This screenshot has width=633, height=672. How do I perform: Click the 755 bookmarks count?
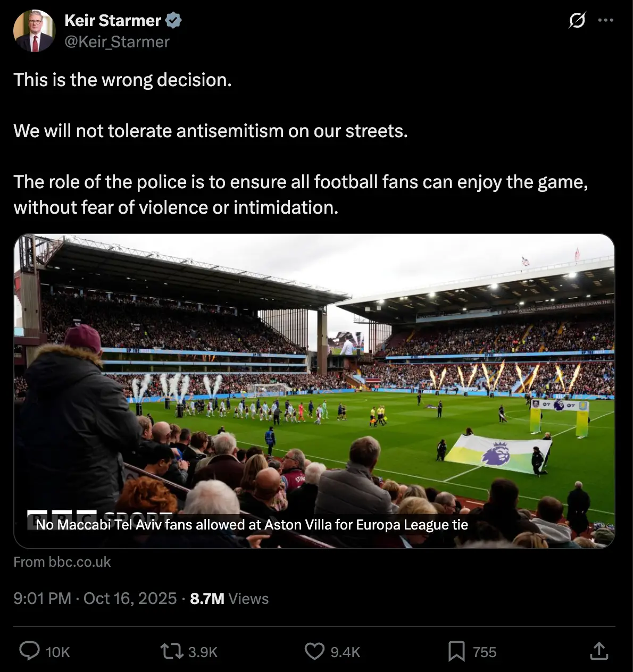tap(484, 652)
